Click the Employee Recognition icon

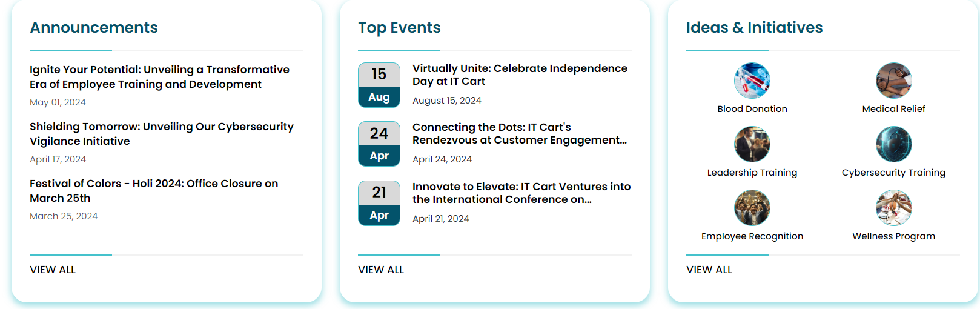752,208
